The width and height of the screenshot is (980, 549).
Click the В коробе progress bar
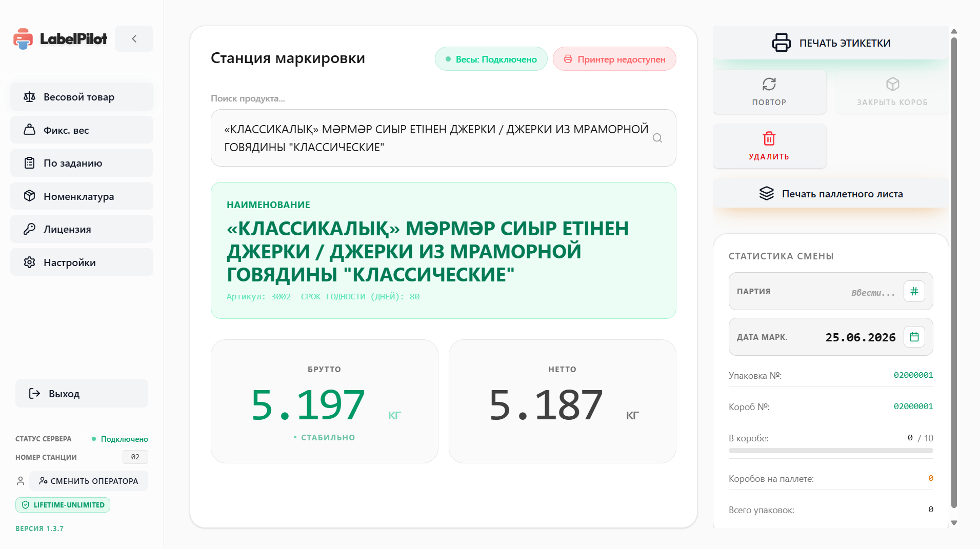click(831, 451)
